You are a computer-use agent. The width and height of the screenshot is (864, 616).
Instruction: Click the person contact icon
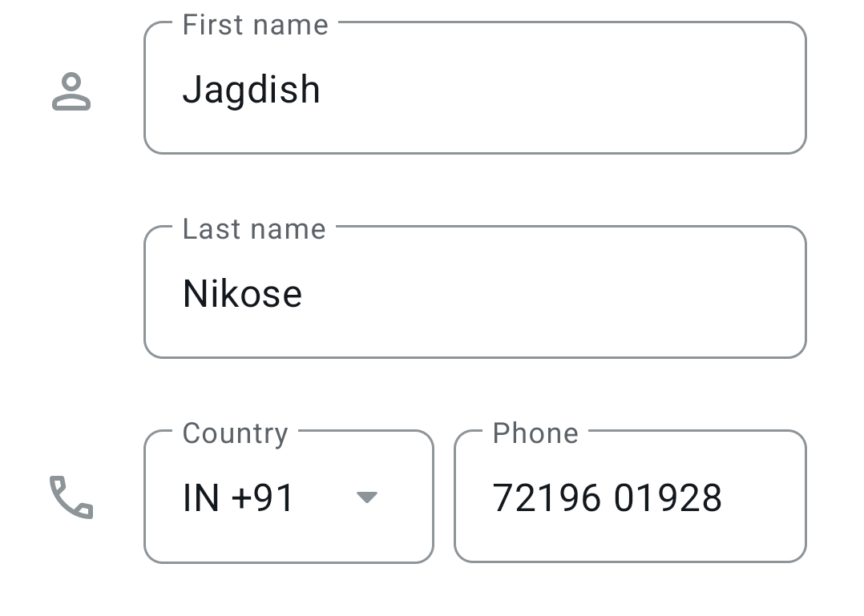point(71,91)
